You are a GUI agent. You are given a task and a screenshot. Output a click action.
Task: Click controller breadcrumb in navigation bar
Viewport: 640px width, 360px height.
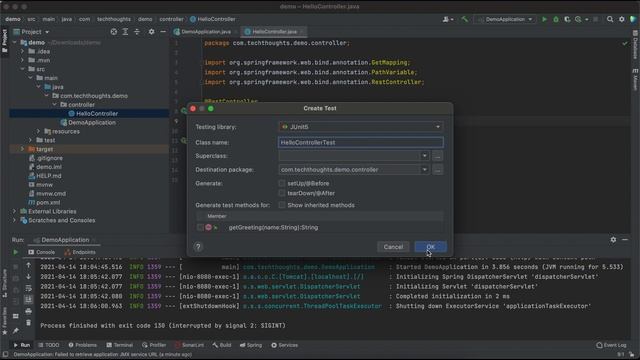point(171,19)
